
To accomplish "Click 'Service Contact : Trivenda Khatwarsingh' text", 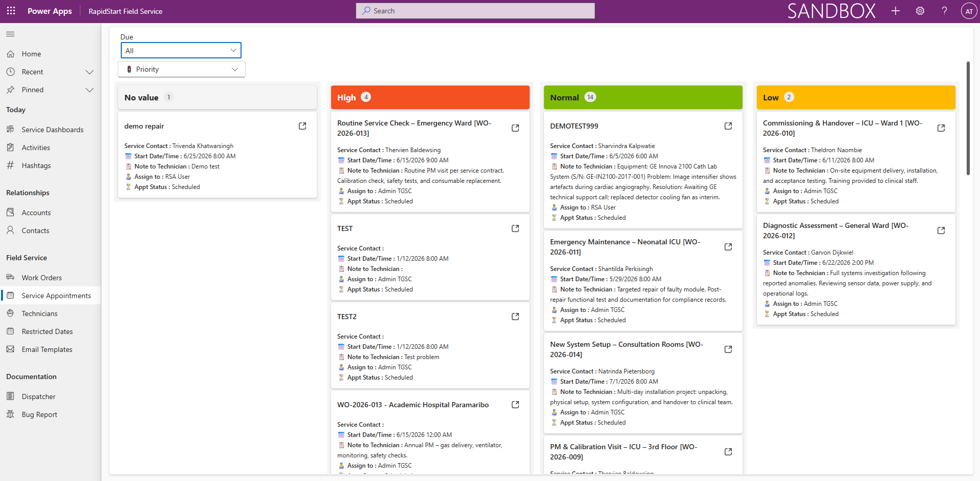I will pyautogui.click(x=179, y=146).
